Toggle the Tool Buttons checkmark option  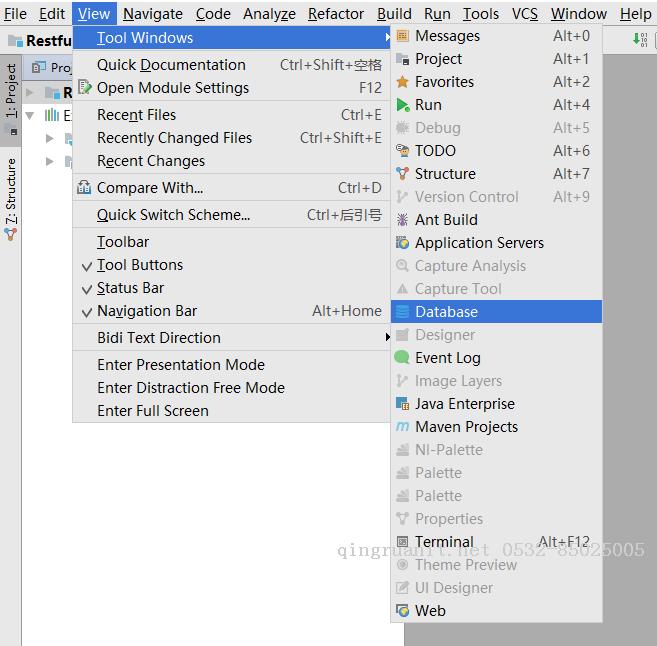231,265
